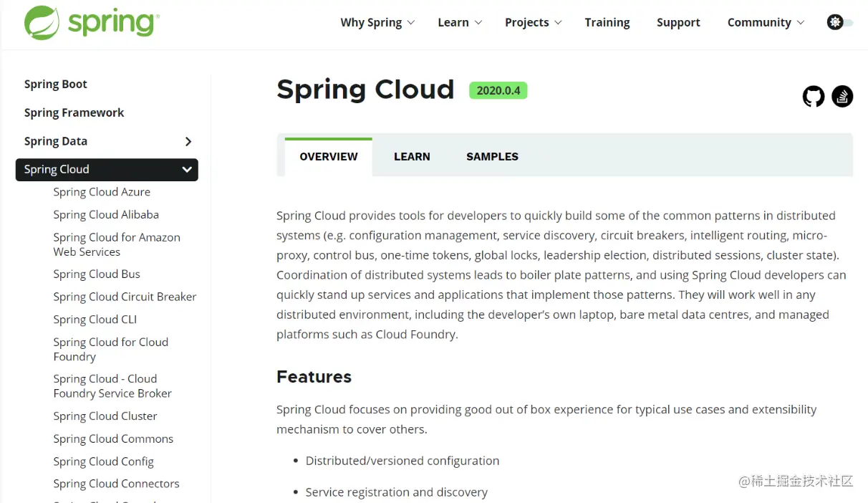Image resolution: width=868 pixels, height=503 pixels.
Task: Click 'Service registration and discovery' bullet
Action: pos(396,492)
